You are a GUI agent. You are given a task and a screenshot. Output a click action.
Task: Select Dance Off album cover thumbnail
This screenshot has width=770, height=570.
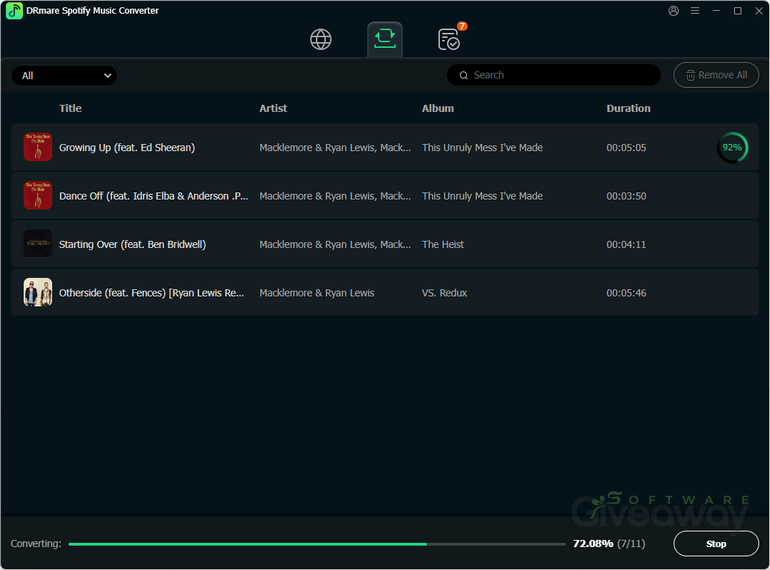point(38,196)
